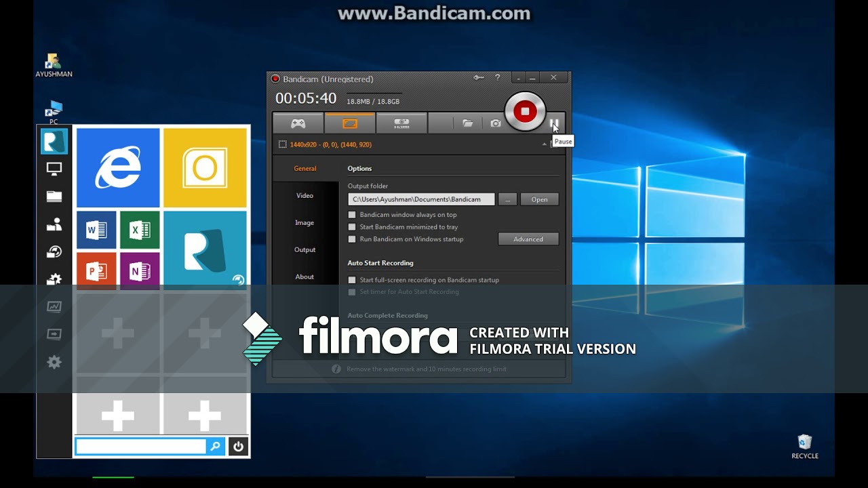
Task: Open Output settings section
Action: 305,250
